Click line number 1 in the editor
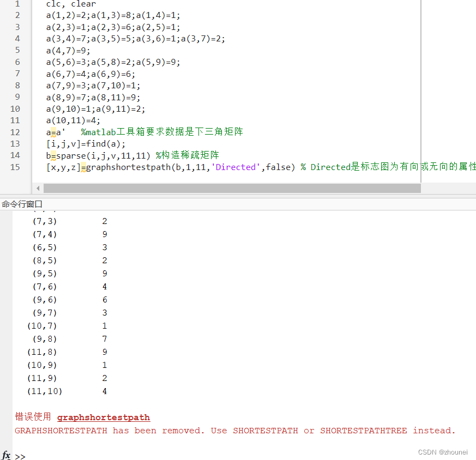The width and height of the screenshot is (476, 460). point(16,4)
